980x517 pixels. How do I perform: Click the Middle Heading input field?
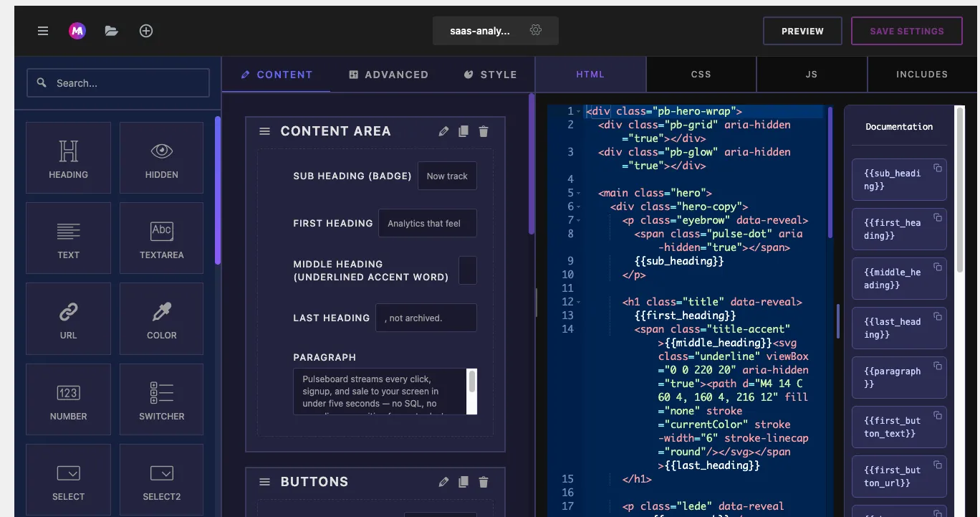click(467, 270)
